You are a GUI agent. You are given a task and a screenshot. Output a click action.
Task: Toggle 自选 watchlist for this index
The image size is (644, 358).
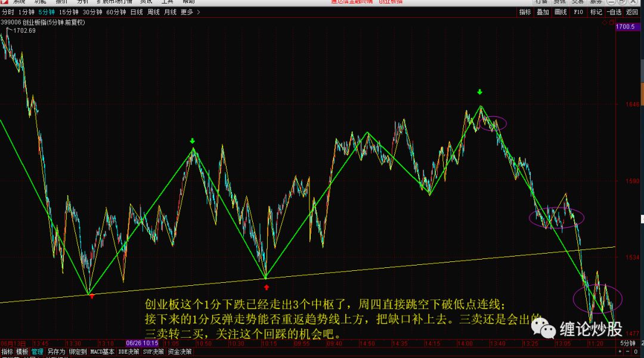pyautogui.click(x=614, y=13)
